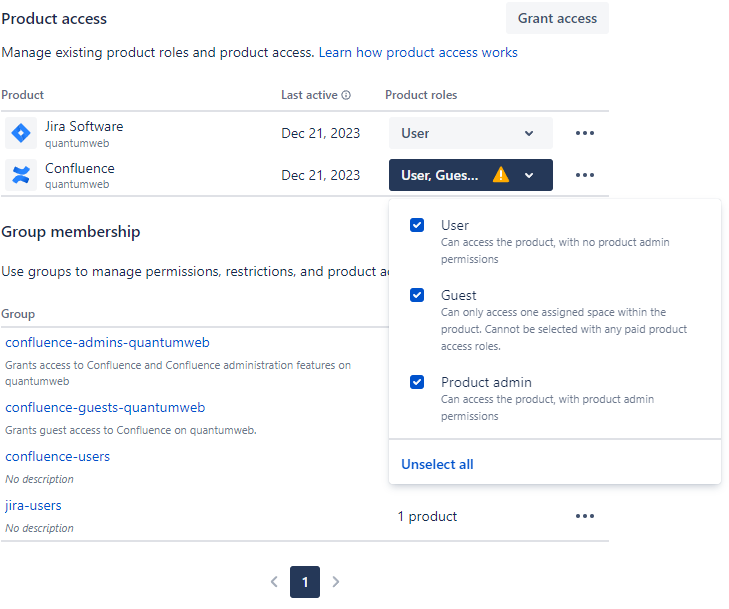729x609 pixels.
Task: Open more options for Confluence row
Action: click(584, 175)
